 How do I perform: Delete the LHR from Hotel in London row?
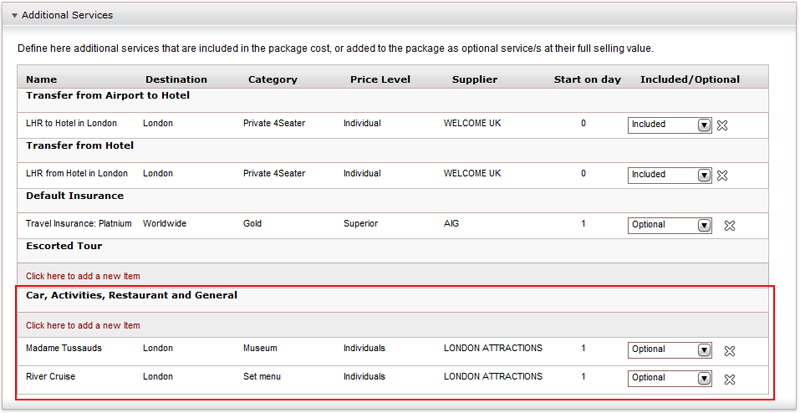[x=722, y=176]
